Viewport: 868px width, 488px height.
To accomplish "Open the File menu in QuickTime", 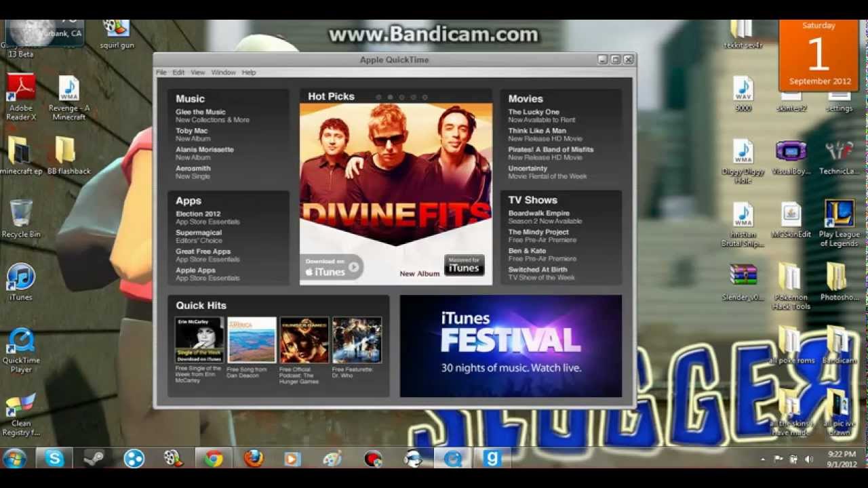I will tap(161, 73).
